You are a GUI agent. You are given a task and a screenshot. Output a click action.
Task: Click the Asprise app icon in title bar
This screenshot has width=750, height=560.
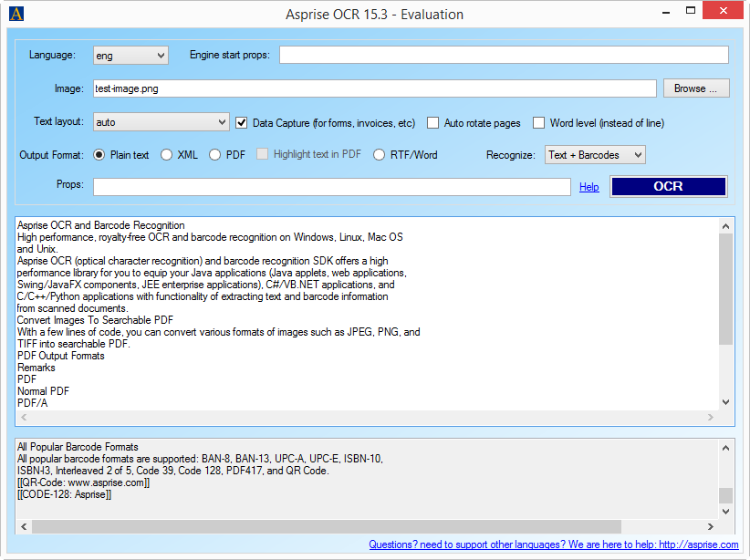pos(16,14)
